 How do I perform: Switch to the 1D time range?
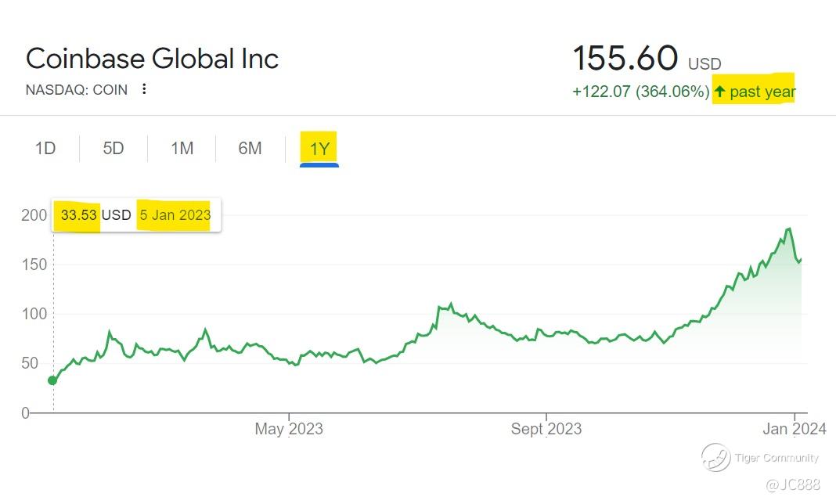point(45,148)
